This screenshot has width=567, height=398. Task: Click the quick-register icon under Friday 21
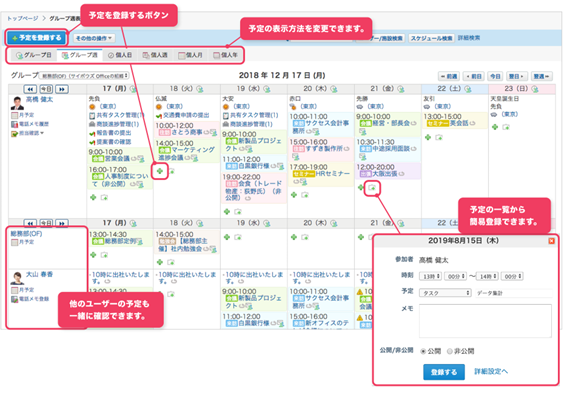[x=372, y=188]
